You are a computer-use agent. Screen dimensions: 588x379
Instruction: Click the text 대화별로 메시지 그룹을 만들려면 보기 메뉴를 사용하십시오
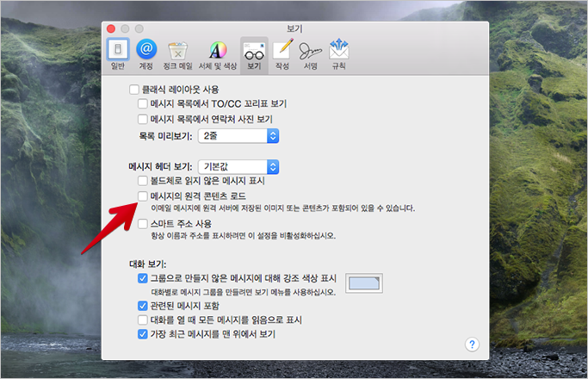click(x=244, y=292)
